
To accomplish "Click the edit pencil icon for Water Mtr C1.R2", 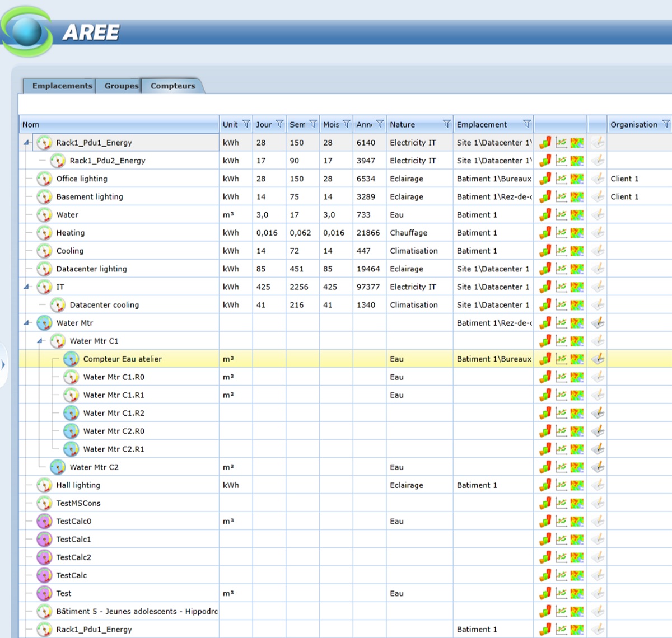I will click(x=598, y=413).
